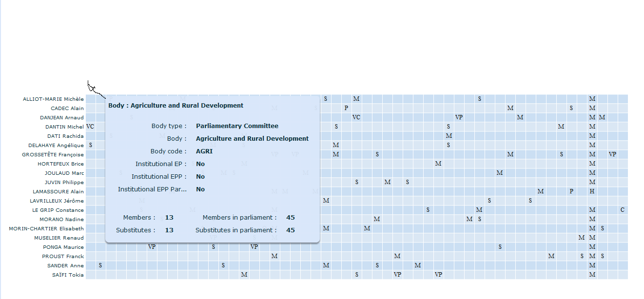The image size is (644, 299).
Task: Select the 'No' value beside Institutional EP
Action: [200, 164]
